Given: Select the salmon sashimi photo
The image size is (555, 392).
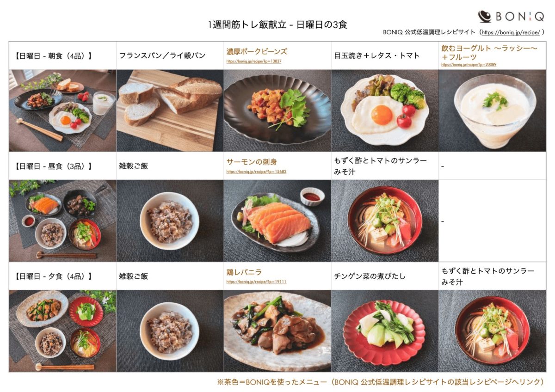Looking at the screenshot, I should (x=277, y=221).
